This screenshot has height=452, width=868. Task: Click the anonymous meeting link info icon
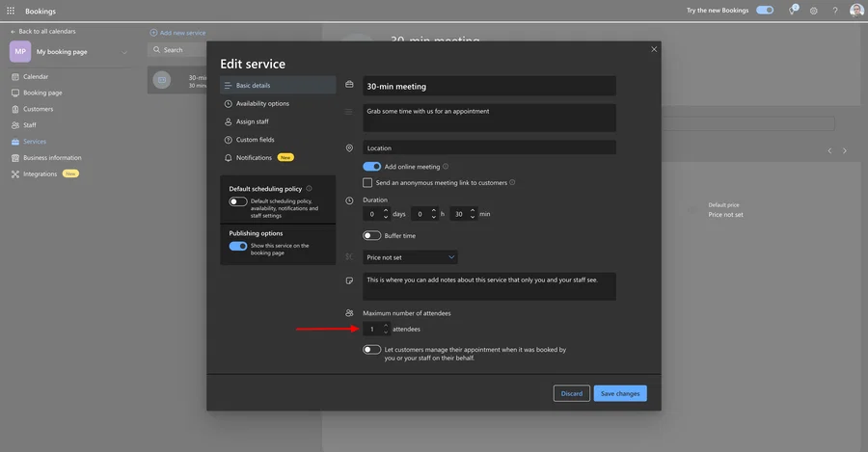coord(512,182)
